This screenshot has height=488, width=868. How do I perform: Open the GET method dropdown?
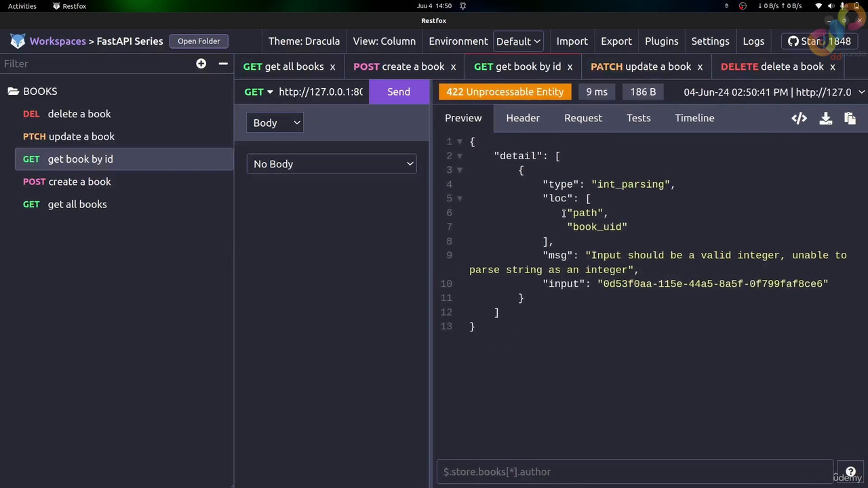tap(258, 91)
